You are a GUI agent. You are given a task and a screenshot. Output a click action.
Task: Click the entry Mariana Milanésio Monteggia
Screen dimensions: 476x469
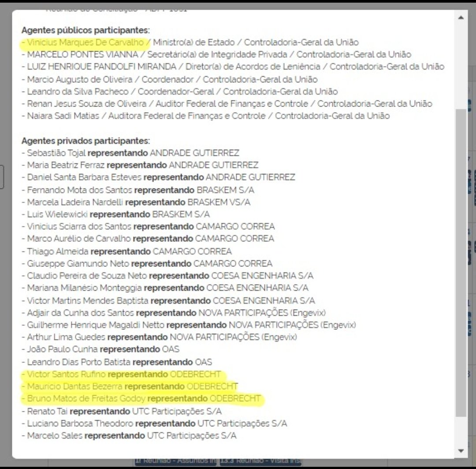(165, 288)
